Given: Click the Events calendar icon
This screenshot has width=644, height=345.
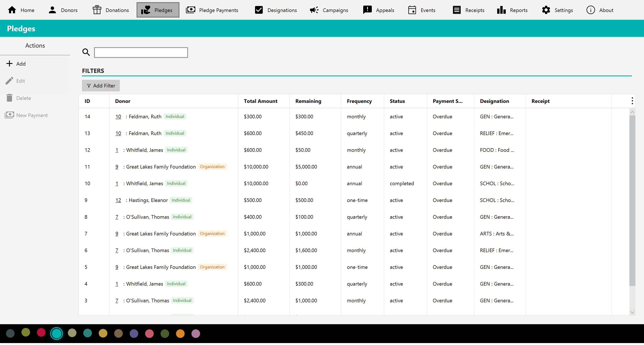Looking at the screenshot, I should [x=412, y=10].
